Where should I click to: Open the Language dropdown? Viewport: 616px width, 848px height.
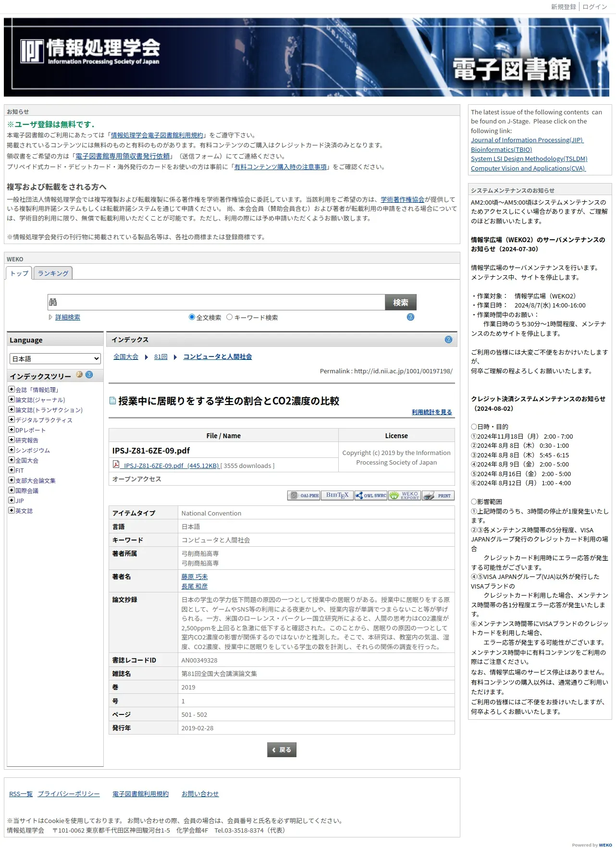click(x=55, y=358)
